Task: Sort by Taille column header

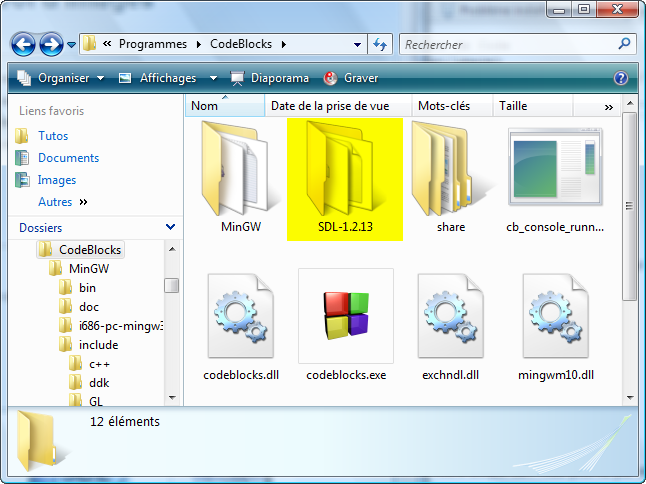Action: (x=533, y=106)
